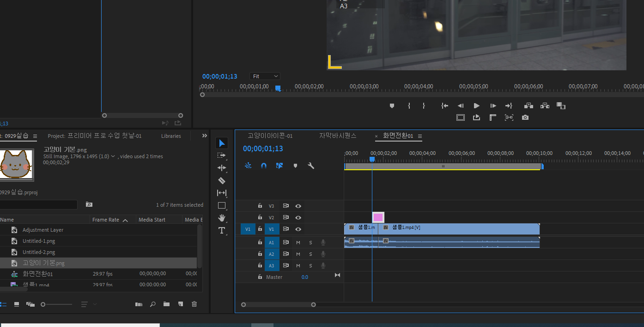
Task: Toggle rulers display in Program Monitor
Action: tap(493, 117)
